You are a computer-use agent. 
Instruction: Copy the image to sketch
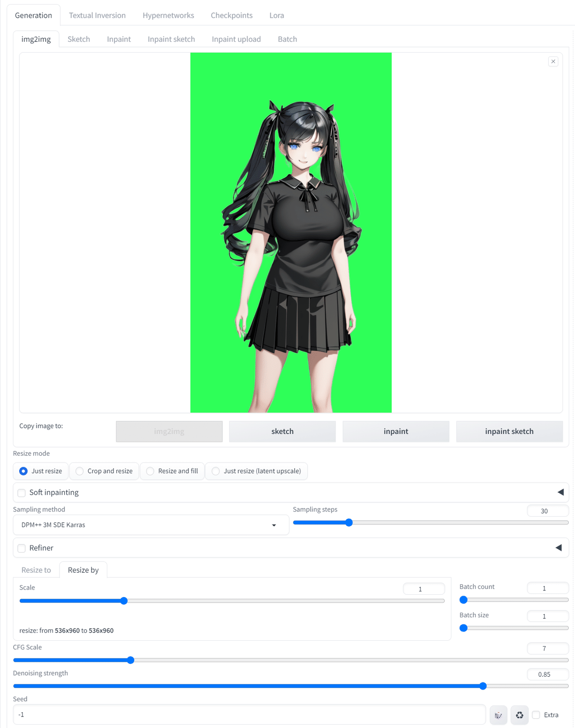tap(282, 431)
